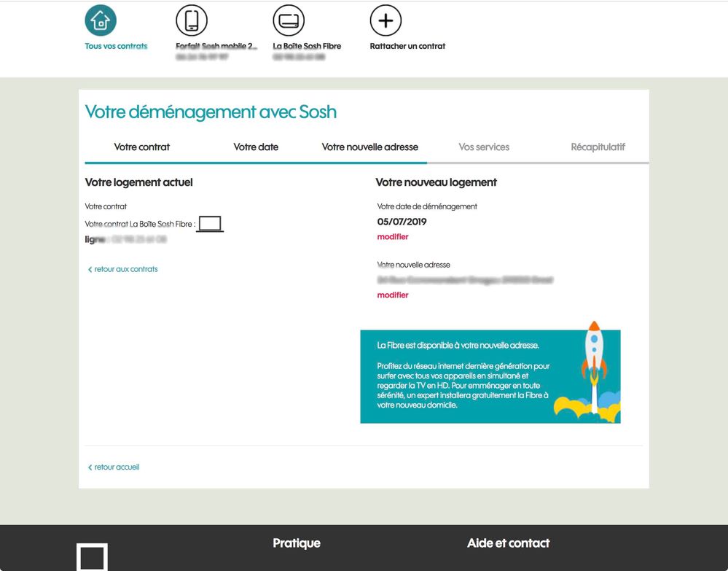Screen dimensions: 728x571
Task: Click the retour accueil link
Action: [114, 467]
